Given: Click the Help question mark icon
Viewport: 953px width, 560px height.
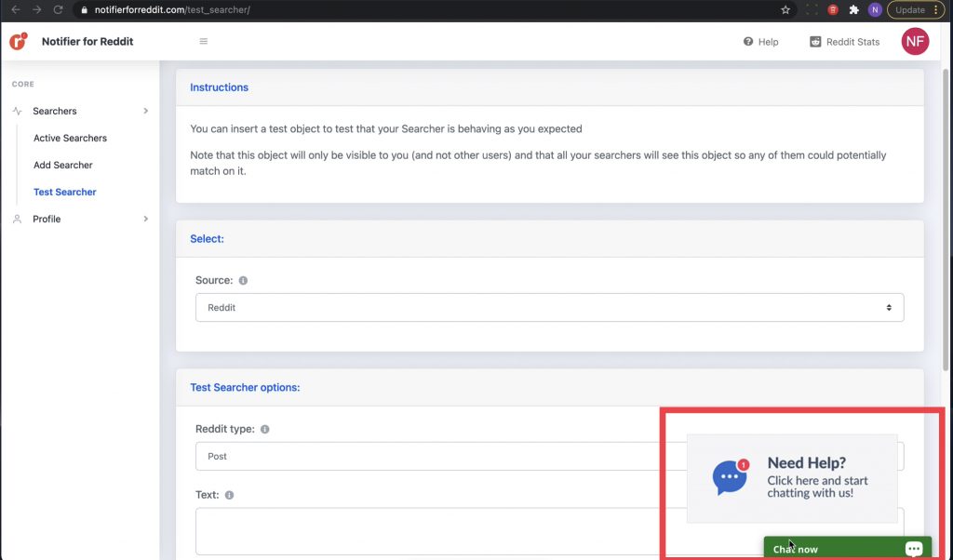Looking at the screenshot, I should pos(748,41).
